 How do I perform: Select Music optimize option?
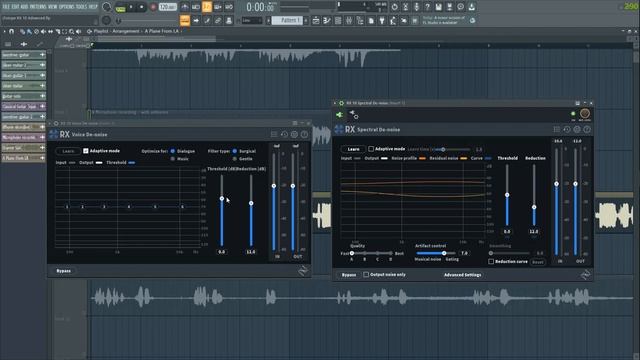173,159
